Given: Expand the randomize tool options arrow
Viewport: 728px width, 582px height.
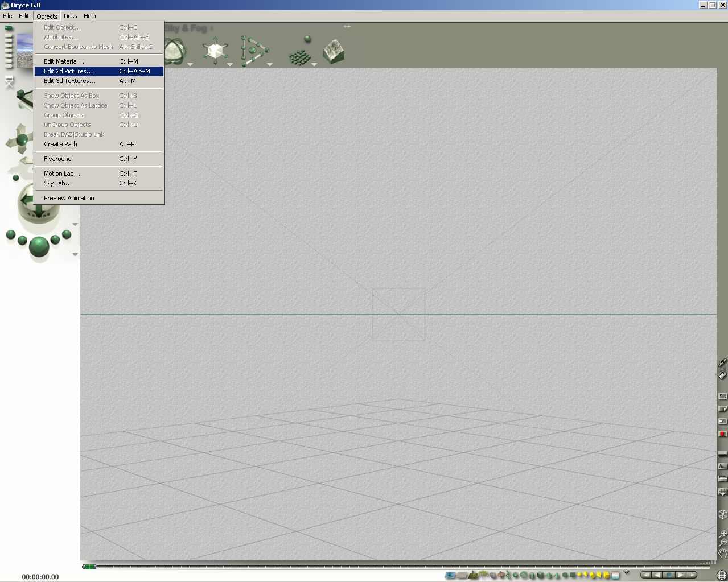Looking at the screenshot, I should click(x=314, y=64).
